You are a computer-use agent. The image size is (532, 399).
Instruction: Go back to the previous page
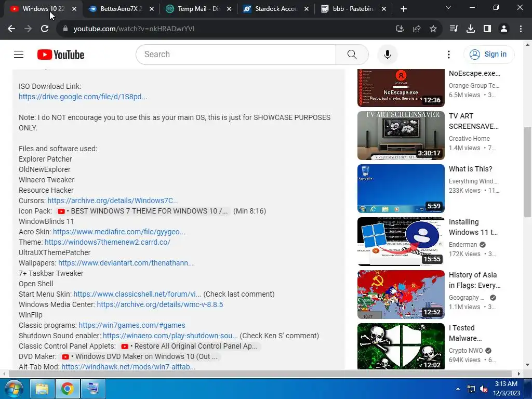(11, 29)
